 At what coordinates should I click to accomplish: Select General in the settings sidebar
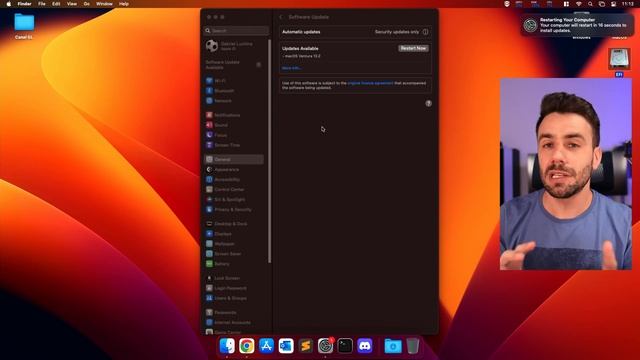tap(233, 159)
